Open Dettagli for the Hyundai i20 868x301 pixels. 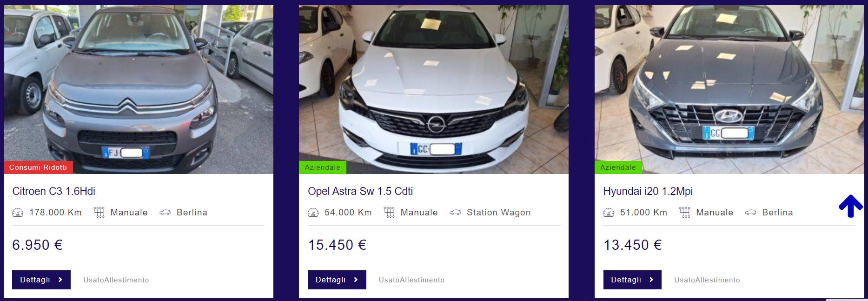click(x=632, y=280)
